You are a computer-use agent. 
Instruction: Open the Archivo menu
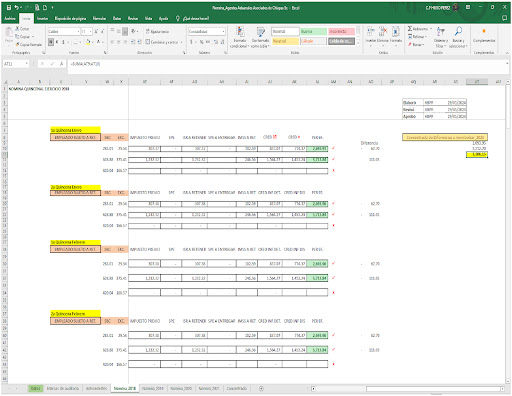click(x=10, y=18)
